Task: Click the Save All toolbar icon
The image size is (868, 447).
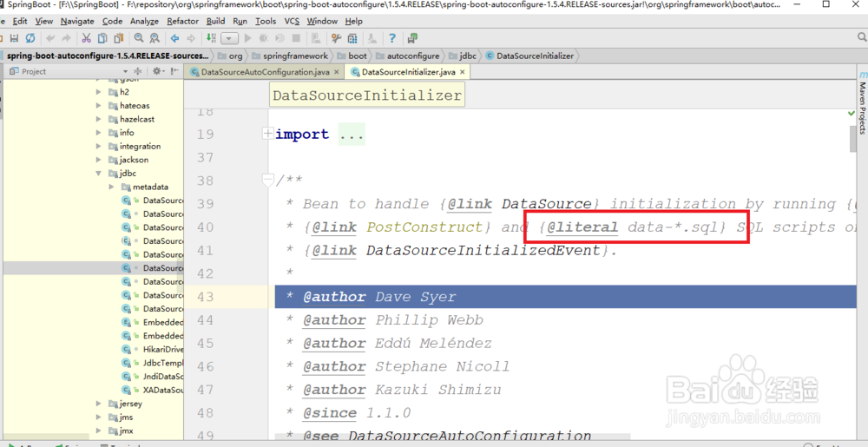Action: click(x=15, y=38)
